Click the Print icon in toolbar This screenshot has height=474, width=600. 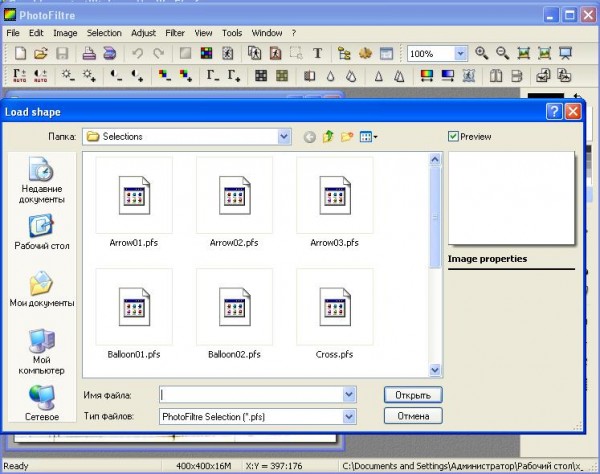point(89,53)
